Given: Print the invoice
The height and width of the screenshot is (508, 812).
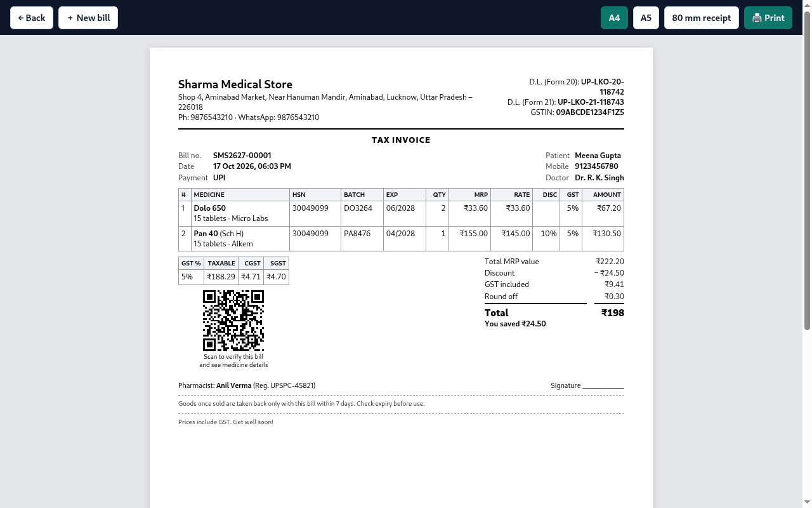Looking at the screenshot, I should pos(768,18).
